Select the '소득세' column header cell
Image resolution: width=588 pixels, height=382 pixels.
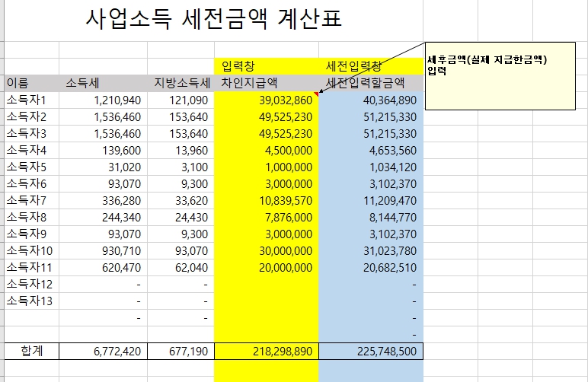(103, 83)
